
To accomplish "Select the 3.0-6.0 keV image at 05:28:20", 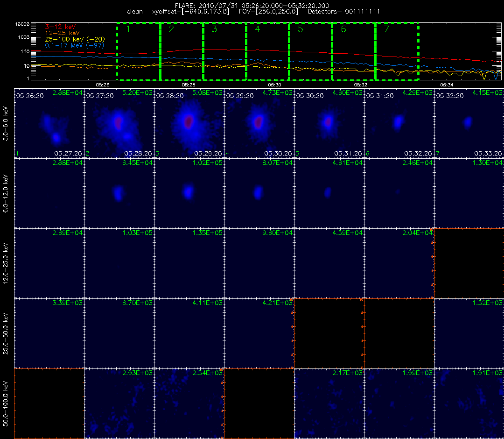I will 189,123.
